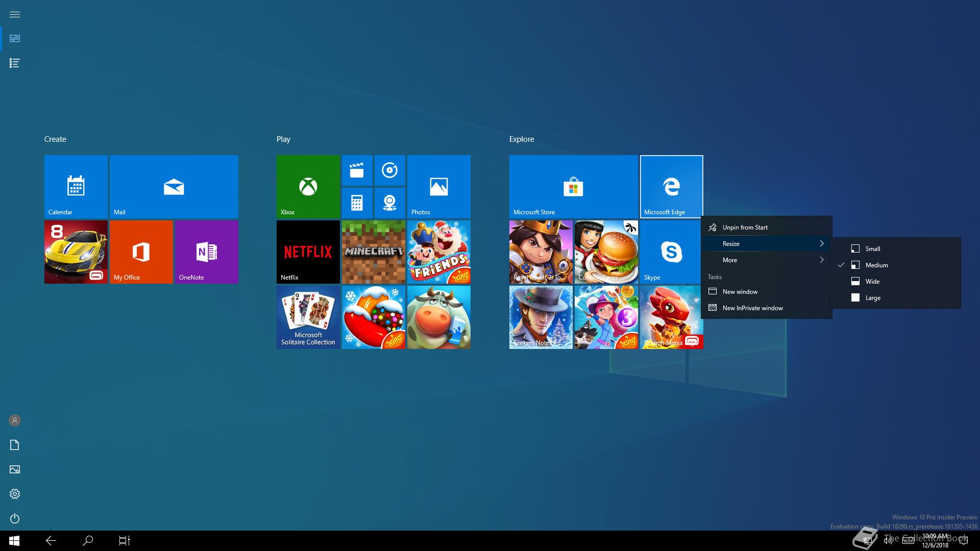The width and height of the screenshot is (980, 551).
Task: Choose the checked Medium size option
Action: click(876, 265)
